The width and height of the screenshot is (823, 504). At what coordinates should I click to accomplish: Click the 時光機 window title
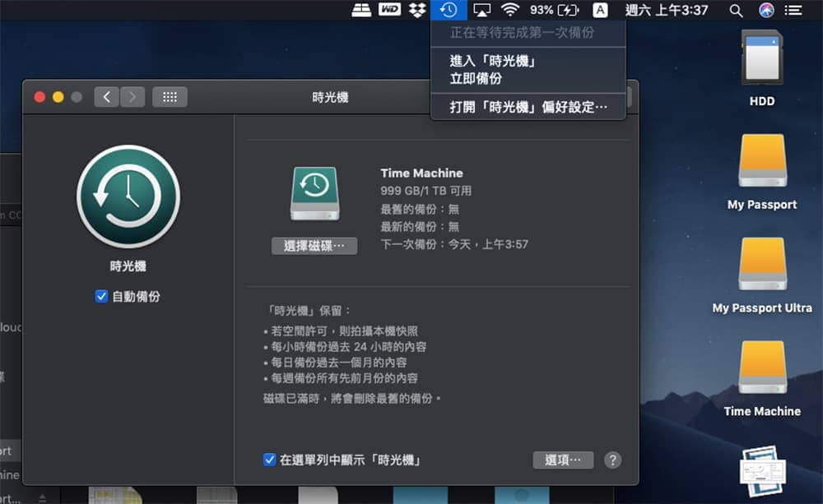tap(330, 98)
